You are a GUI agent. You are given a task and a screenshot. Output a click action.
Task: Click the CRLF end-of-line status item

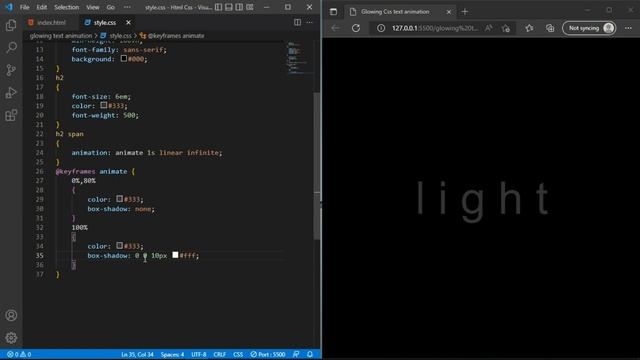[220, 354]
